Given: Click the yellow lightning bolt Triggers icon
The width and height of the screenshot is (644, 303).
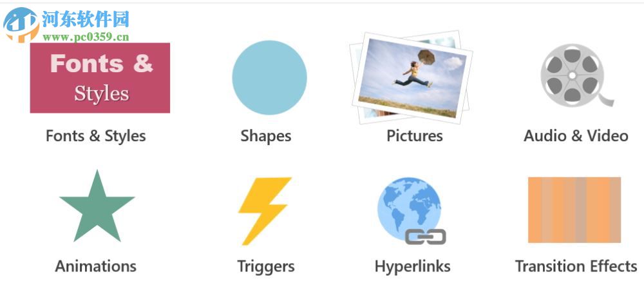Looking at the screenshot, I should pos(265,211).
